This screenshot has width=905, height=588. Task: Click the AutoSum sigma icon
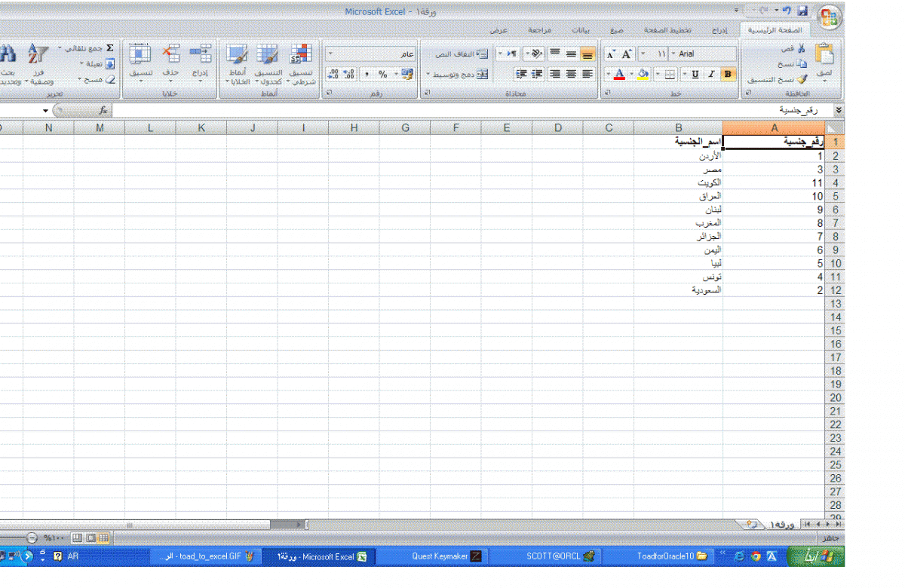click(x=109, y=47)
